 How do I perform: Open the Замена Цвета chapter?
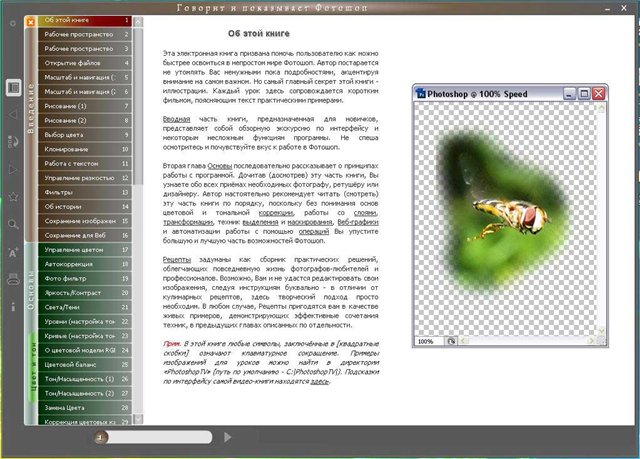coord(84,408)
